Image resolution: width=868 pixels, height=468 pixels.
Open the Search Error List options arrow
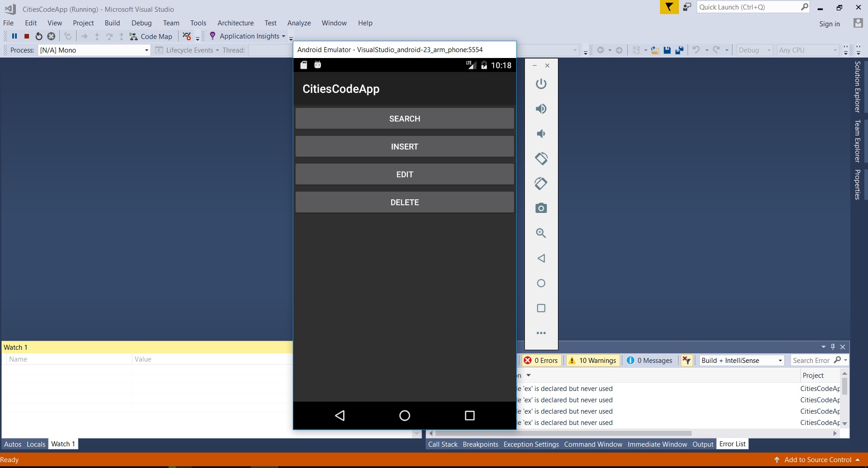846,360
